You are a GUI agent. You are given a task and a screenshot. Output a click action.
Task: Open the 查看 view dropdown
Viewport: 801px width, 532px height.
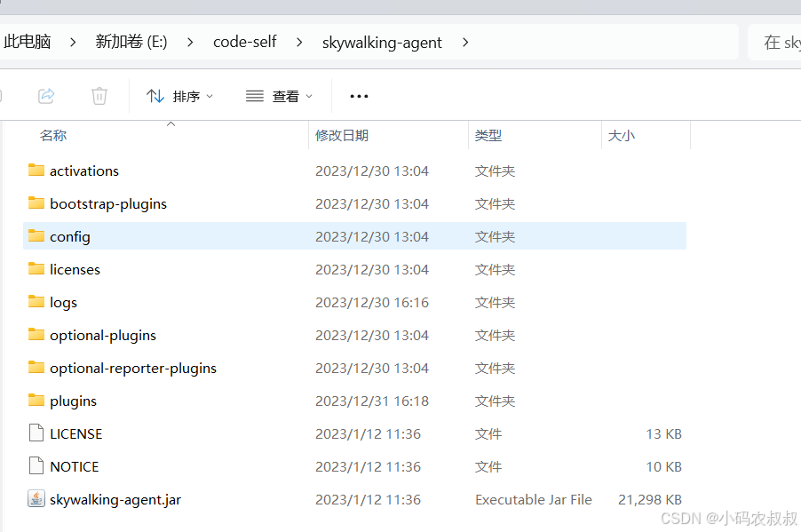click(279, 96)
